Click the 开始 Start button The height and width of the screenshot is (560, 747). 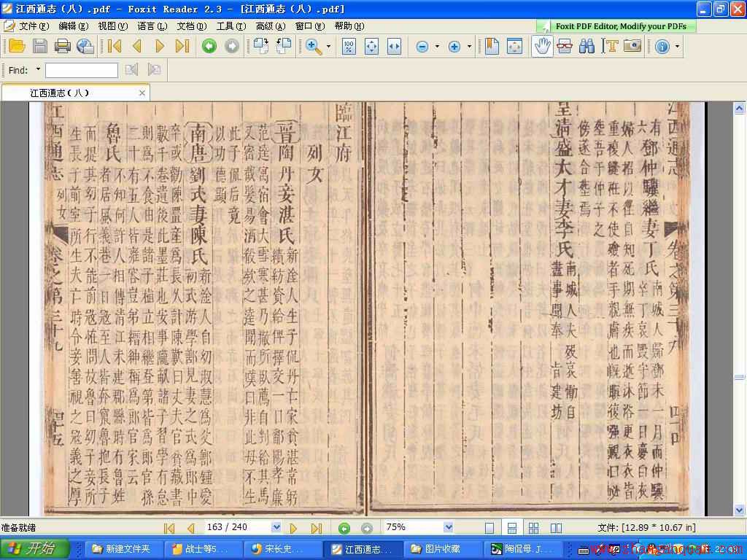35,548
